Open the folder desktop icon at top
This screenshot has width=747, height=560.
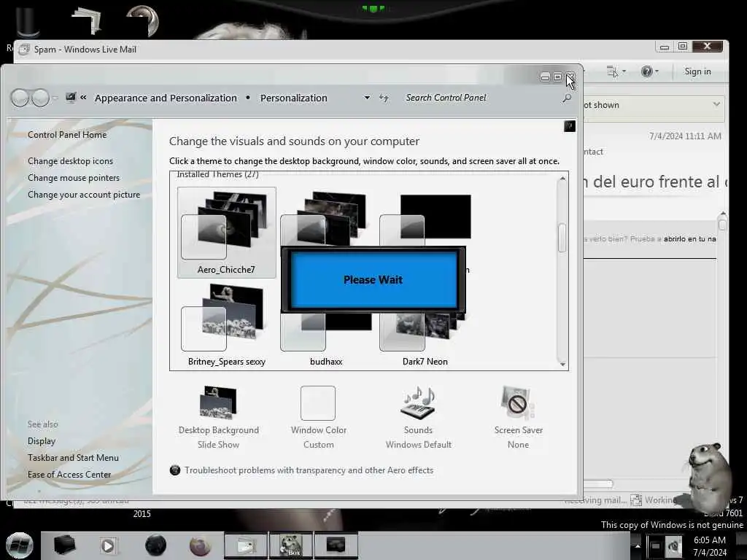pos(87,20)
